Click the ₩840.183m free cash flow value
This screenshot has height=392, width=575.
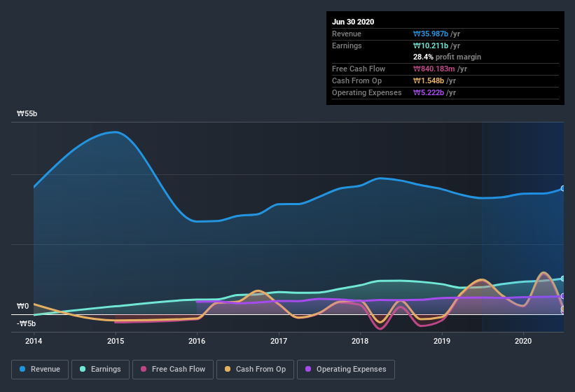434,69
